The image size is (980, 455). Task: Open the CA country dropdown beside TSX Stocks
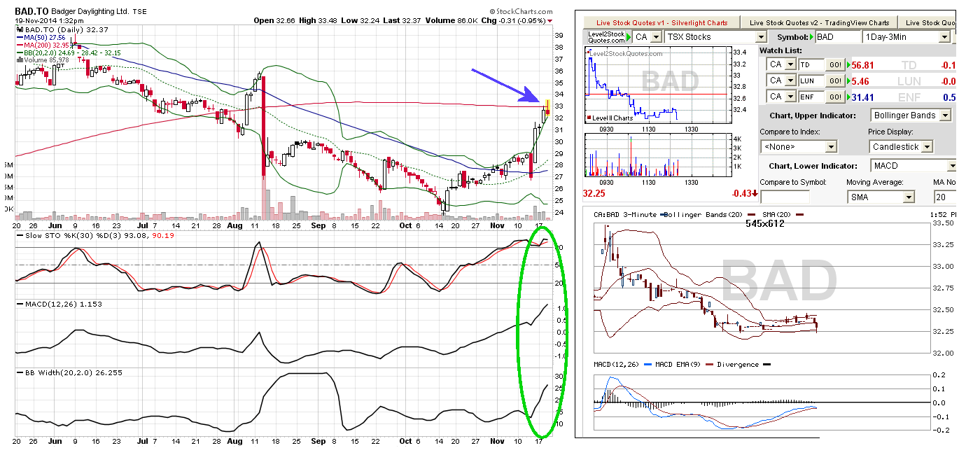coord(646,36)
